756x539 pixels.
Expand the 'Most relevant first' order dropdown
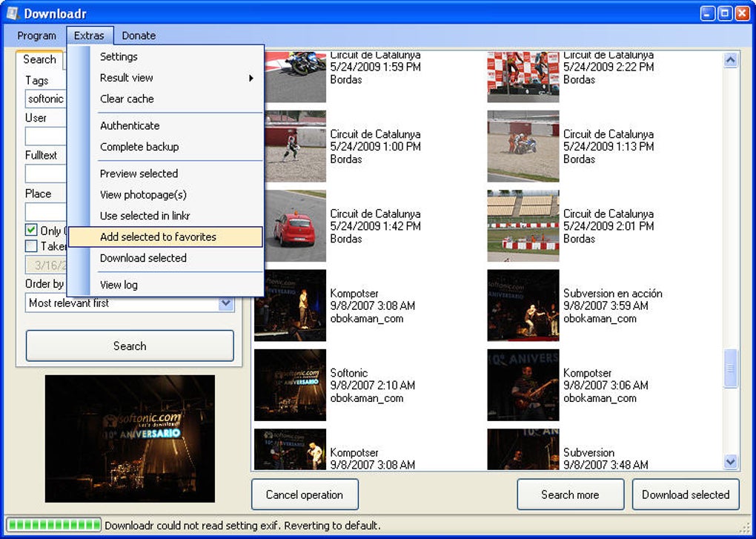pyautogui.click(x=225, y=303)
